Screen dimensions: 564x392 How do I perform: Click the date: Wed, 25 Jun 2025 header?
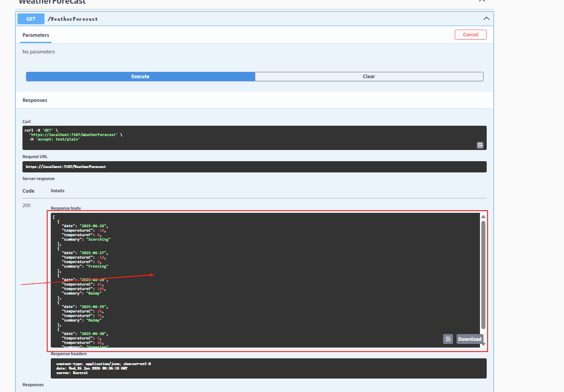click(x=92, y=368)
